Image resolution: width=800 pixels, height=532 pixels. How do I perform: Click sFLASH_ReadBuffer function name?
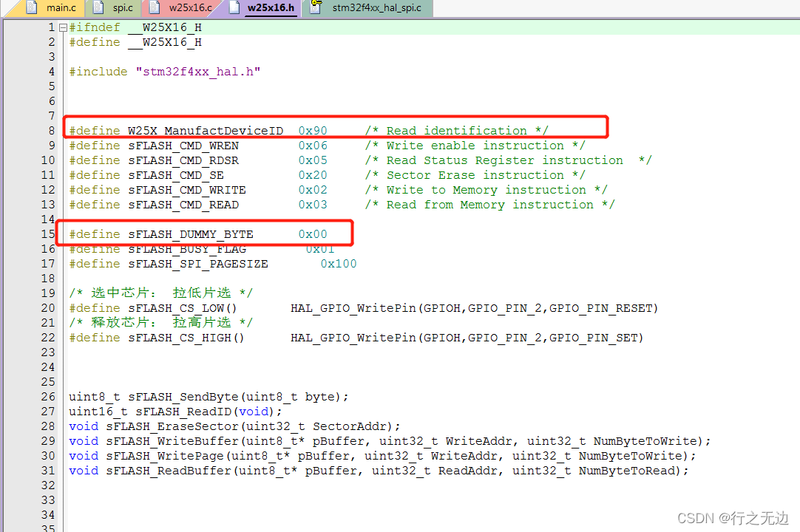click(169, 471)
